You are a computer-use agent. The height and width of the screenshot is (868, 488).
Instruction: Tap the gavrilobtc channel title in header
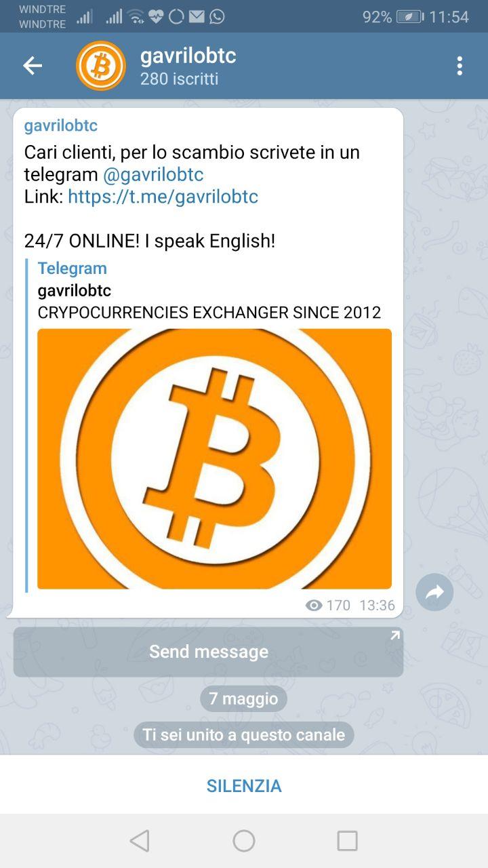tap(188, 55)
